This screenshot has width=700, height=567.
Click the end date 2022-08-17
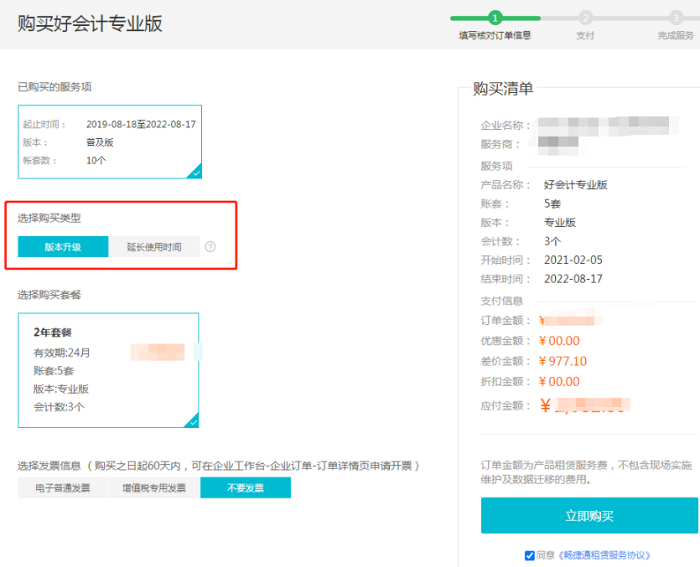pyautogui.click(x=573, y=279)
